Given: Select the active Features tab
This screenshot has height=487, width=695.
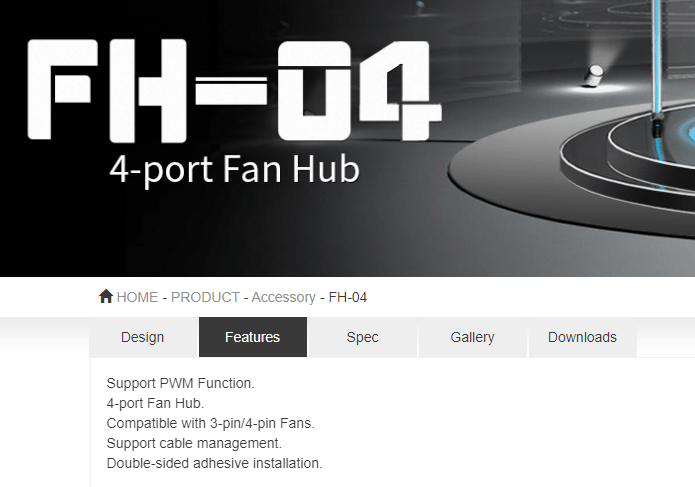Looking at the screenshot, I should (253, 337).
